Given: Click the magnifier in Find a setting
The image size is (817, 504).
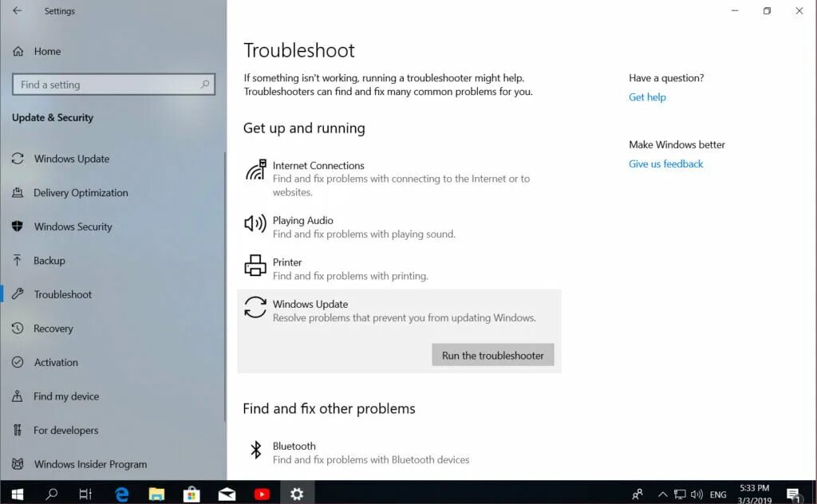Looking at the screenshot, I should pyautogui.click(x=205, y=85).
